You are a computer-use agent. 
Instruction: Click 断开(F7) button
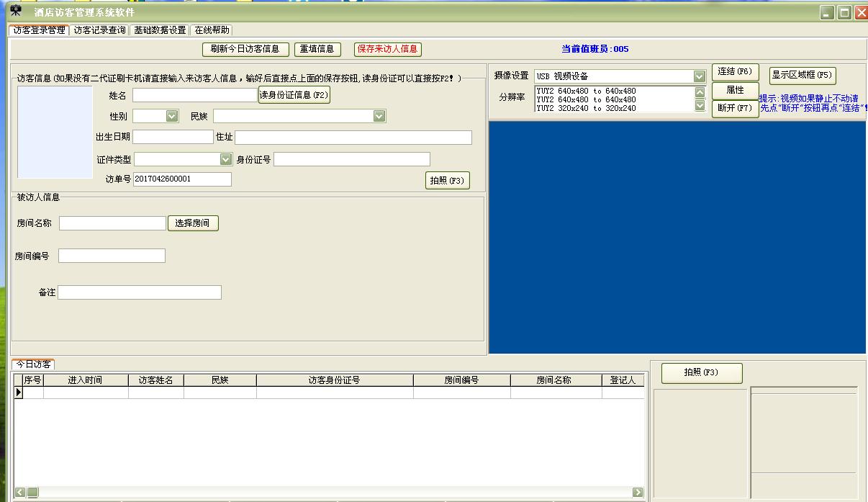735,109
